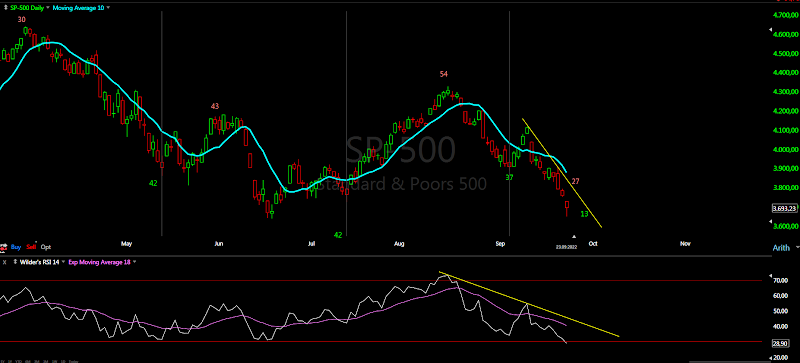Click the May label on the time axis
This screenshot has width=800, height=363.
[x=127, y=244]
